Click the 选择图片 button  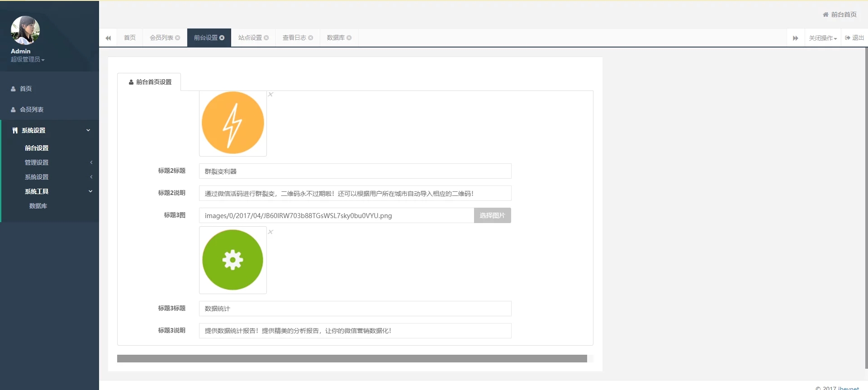point(492,215)
